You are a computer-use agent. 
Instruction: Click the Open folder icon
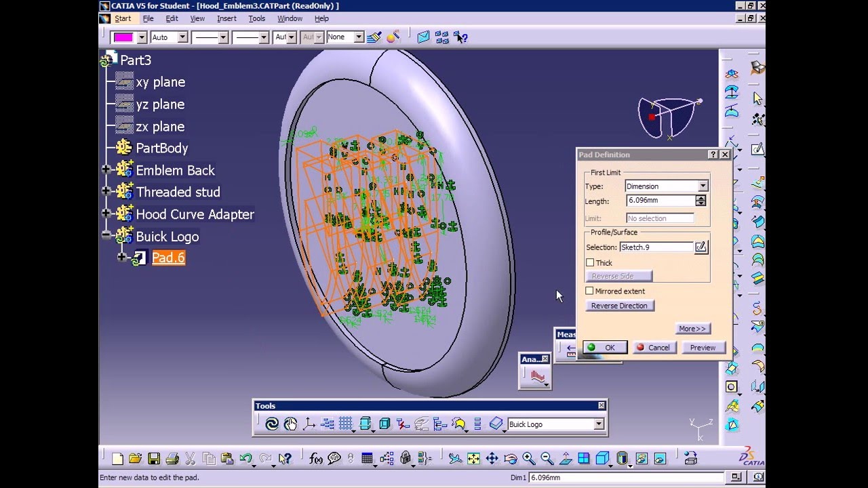(135, 459)
